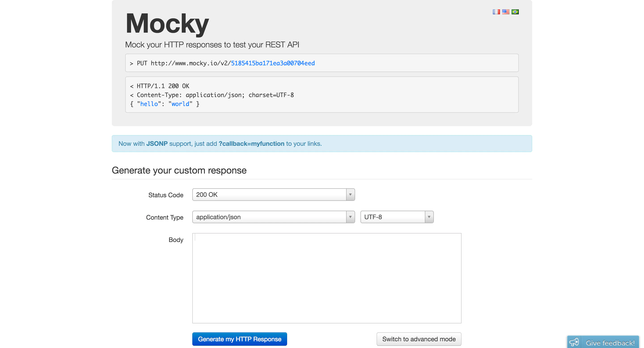Image resolution: width=644 pixels, height=348 pixels.
Task: Open the Give feedback! tab
Action: click(x=603, y=342)
